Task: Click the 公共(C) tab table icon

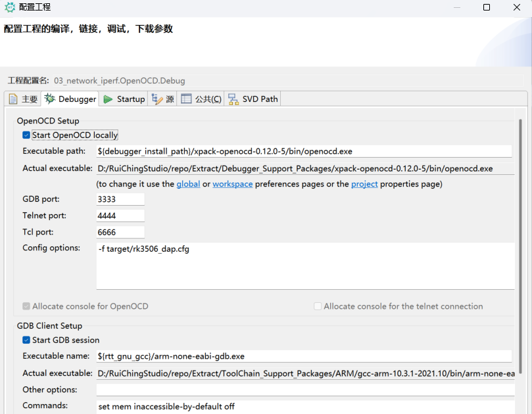Action: click(x=187, y=99)
